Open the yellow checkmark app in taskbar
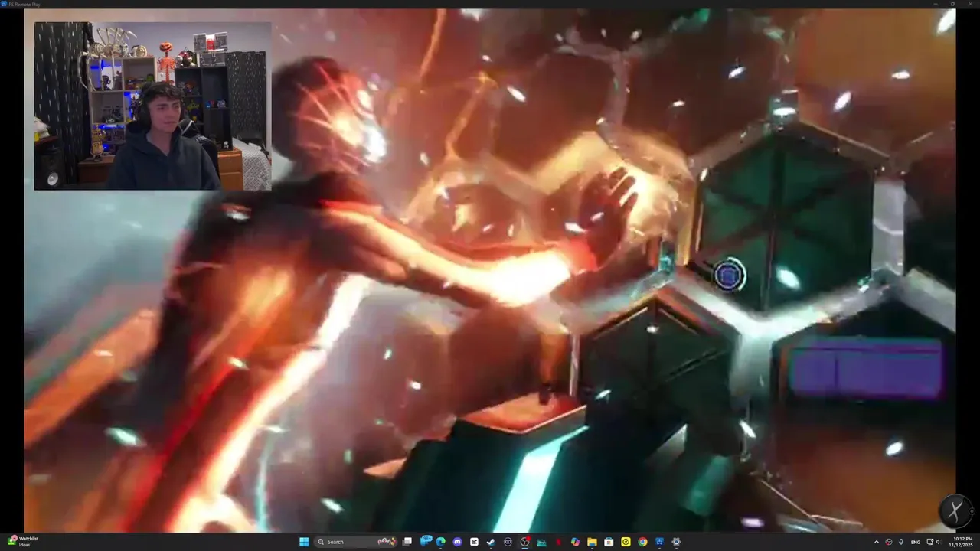This screenshot has height=551, width=980. coord(626,542)
